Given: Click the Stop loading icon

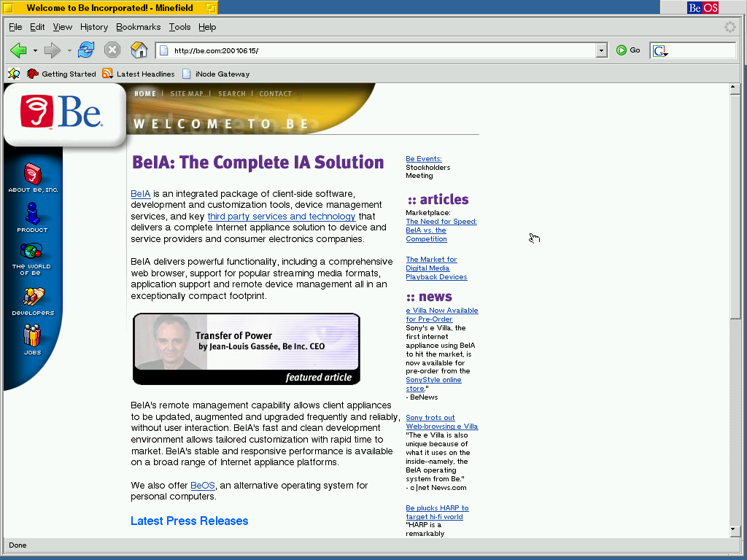Looking at the screenshot, I should (112, 50).
